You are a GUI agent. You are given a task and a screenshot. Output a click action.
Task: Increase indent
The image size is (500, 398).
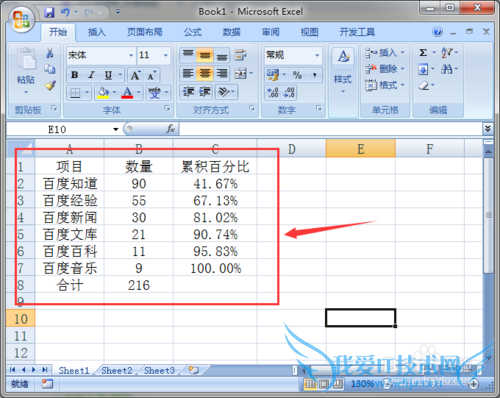click(205, 92)
